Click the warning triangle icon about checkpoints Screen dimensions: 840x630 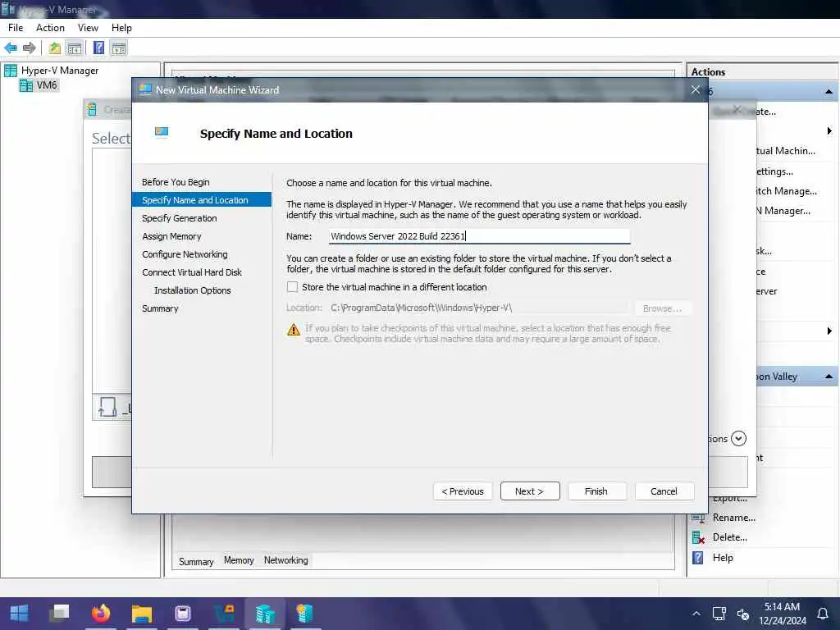(294, 330)
